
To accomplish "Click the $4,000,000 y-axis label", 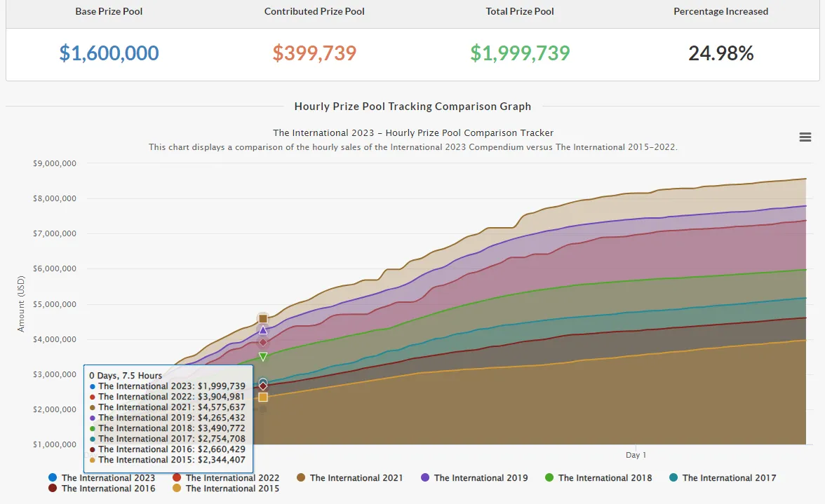I will (55, 339).
